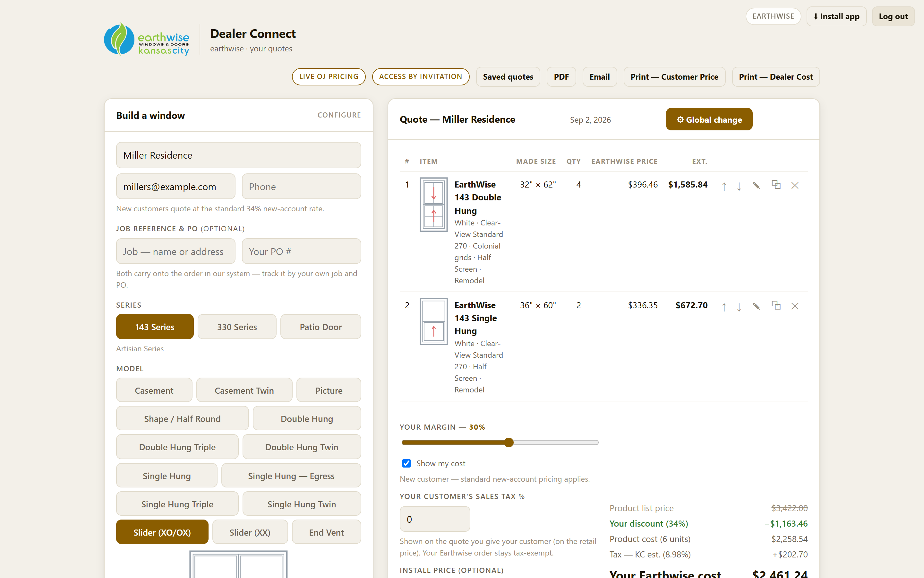Click the Install app button
Screen dimensions: 924x578
836,16
